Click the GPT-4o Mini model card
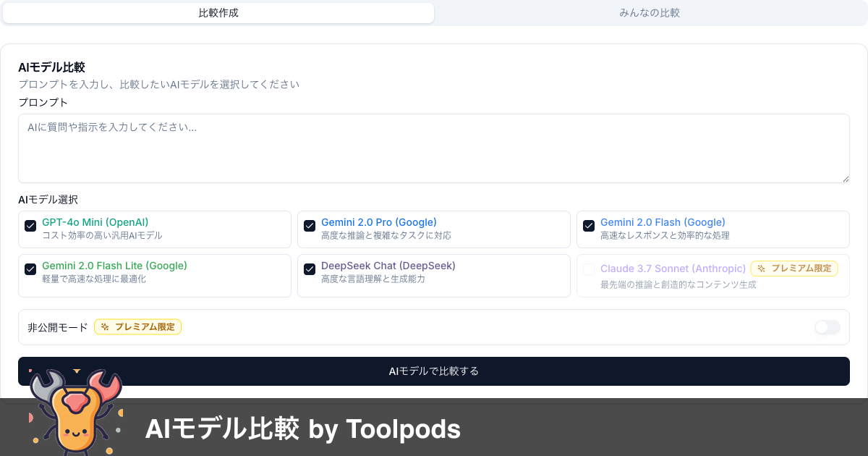The width and height of the screenshot is (868, 456). point(155,229)
